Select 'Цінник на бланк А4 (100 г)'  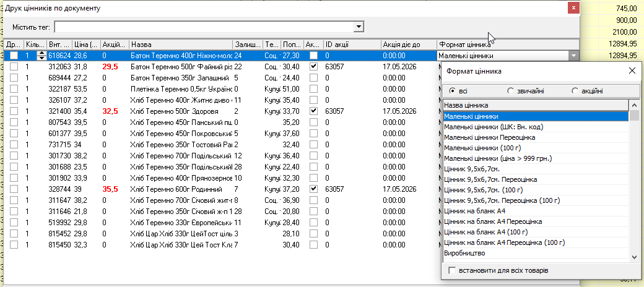pos(536,232)
